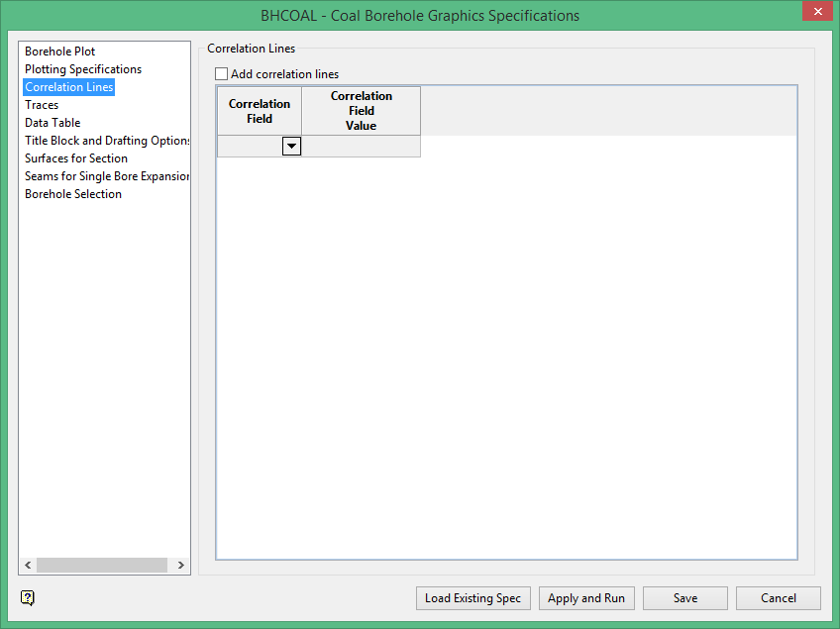Open Seams for Single Bore Expansion
The height and width of the screenshot is (629, 840).
coord(107,176)
